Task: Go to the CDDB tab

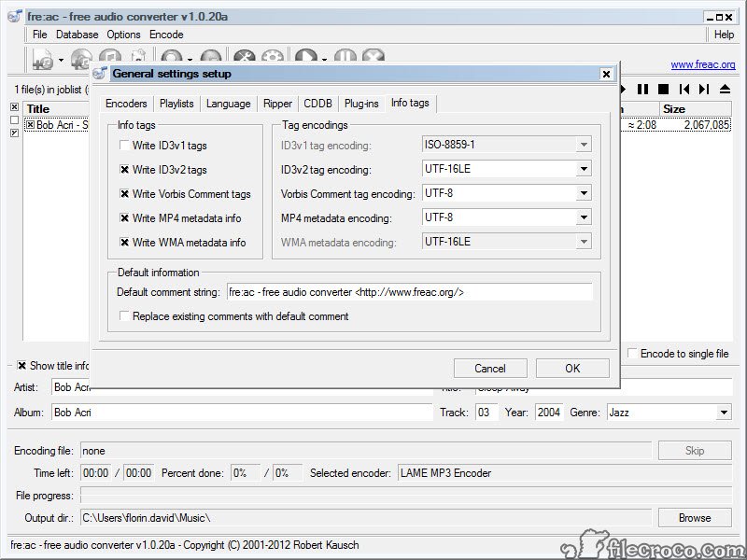Action: pos(317,104)
